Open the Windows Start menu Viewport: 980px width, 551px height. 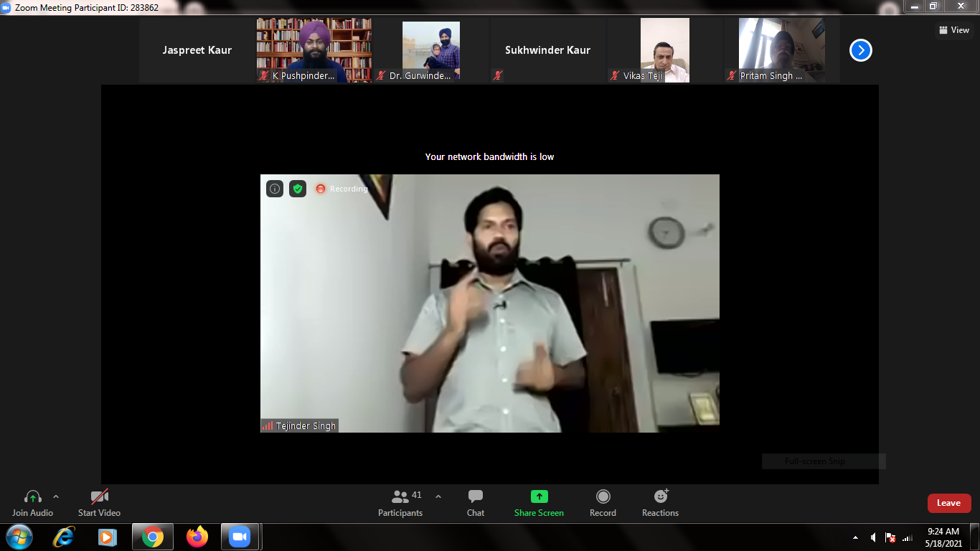click(x=19, y=537)
